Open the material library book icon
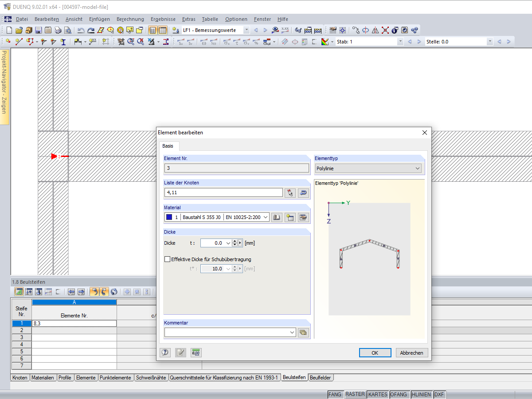Image resolution: width=532 pixels, height=399 pixels. (277, 217)
